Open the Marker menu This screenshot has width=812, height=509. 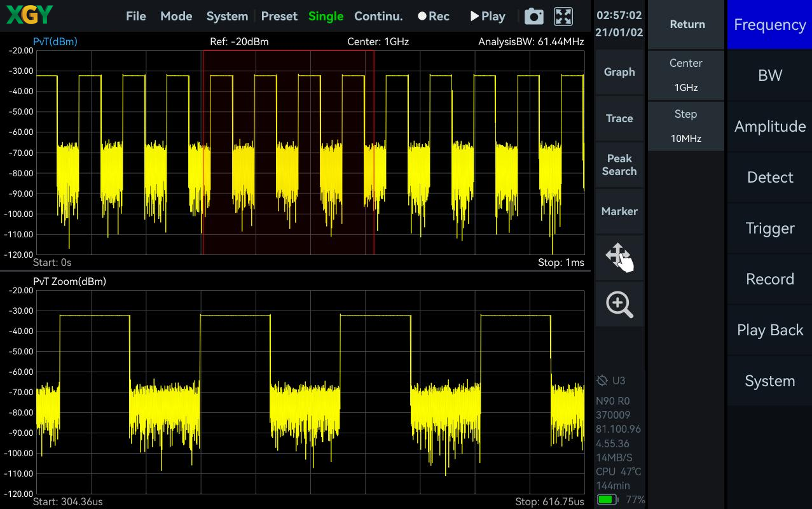(619, 211)
